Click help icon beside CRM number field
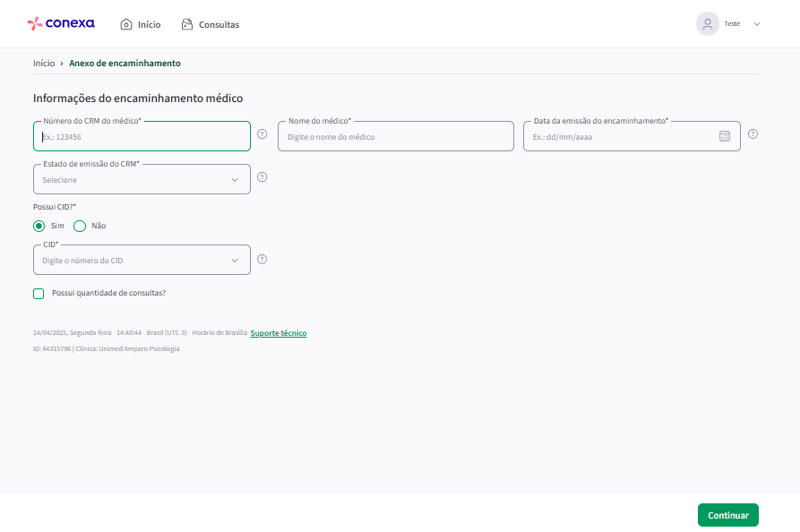Image resolution: width=800 pixels, height=532 pixels. pos(262,134)
